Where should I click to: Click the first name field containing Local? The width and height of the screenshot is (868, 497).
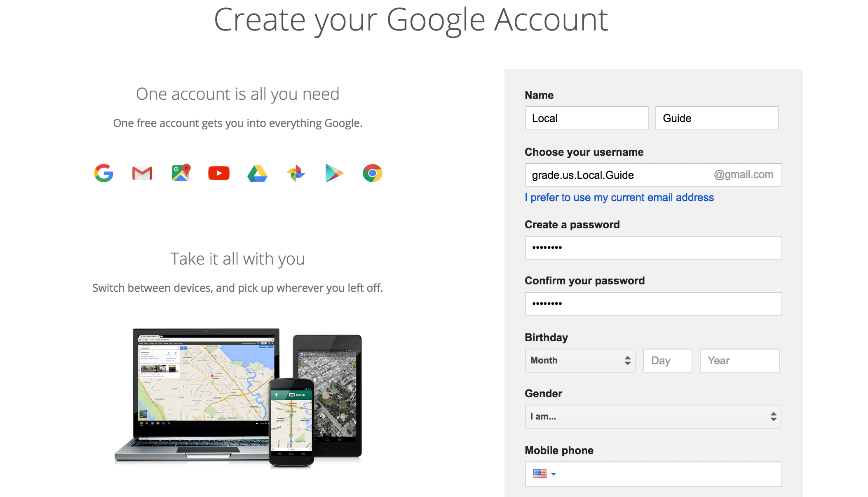click(586, 118)
